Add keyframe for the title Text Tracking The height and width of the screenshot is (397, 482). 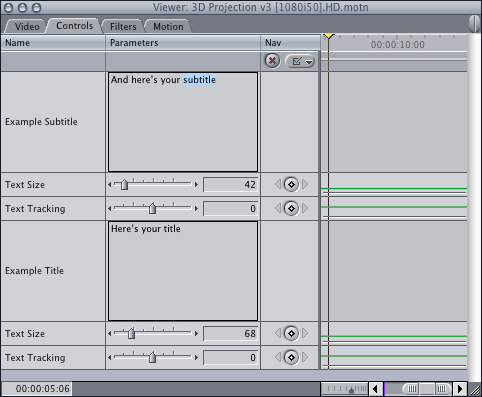[291, 357]
